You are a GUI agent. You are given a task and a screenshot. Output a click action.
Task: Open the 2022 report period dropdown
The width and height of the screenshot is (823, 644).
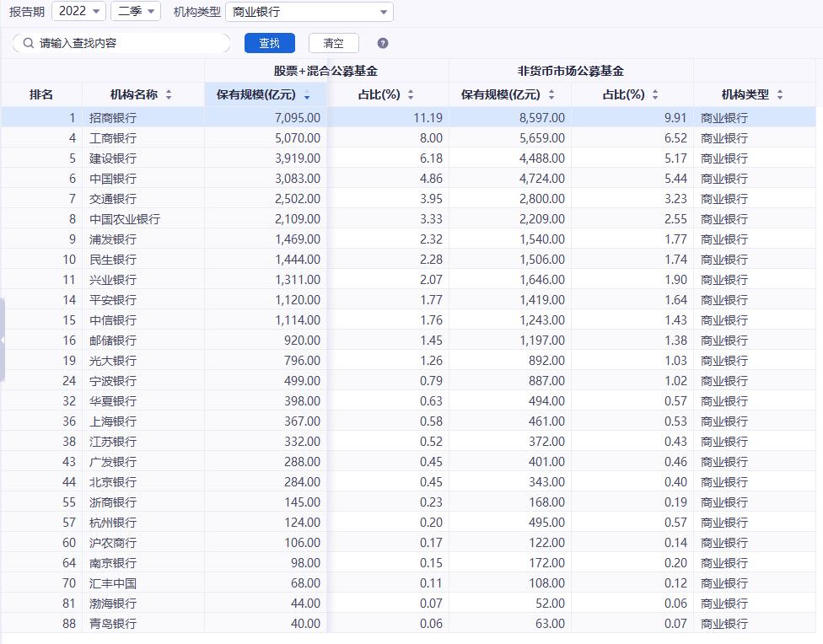coord(78,11)
